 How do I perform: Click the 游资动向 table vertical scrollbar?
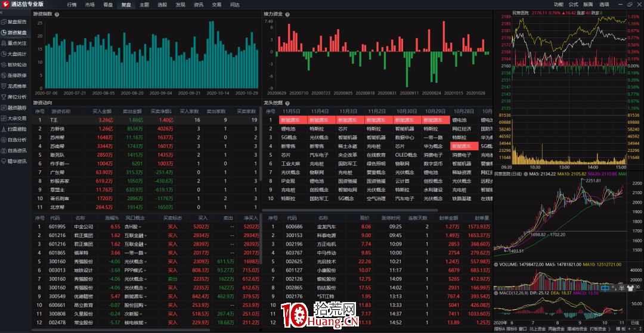261,144
